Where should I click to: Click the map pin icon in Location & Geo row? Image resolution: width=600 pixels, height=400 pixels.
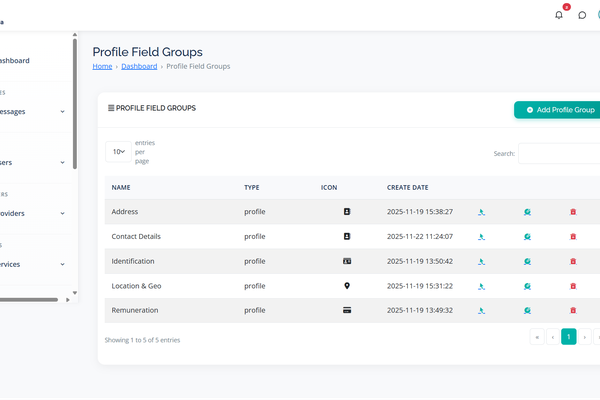347,286
